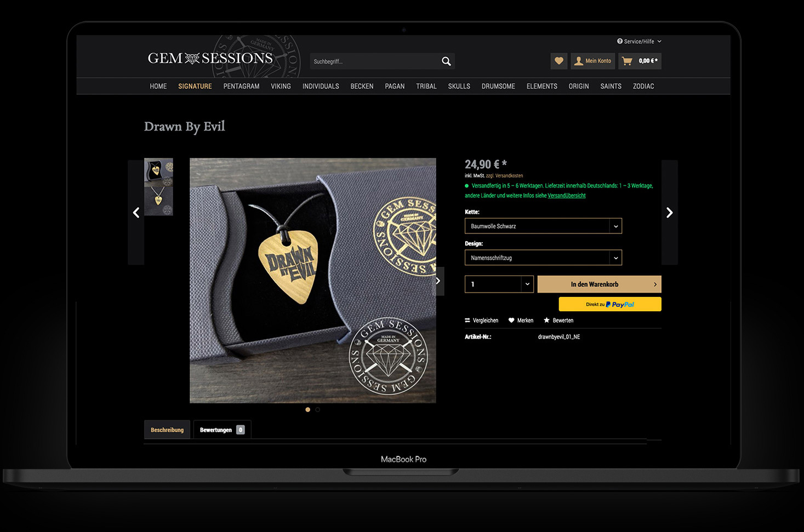
Task: Click the Direkt zu PayPal button
Action: 610,304
